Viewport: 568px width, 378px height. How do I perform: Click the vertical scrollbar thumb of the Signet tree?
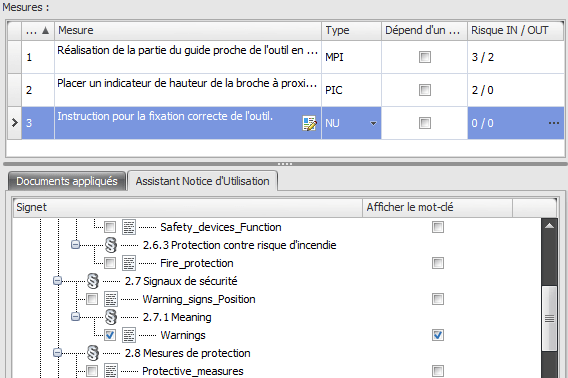(x=549, y=319)
